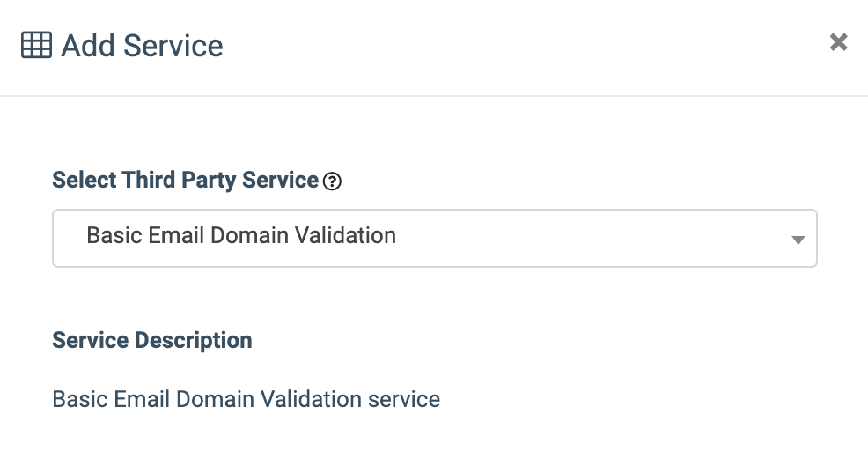868x451 pixels.
Task: Click the empty area of the select box
Action: point(592,238)
